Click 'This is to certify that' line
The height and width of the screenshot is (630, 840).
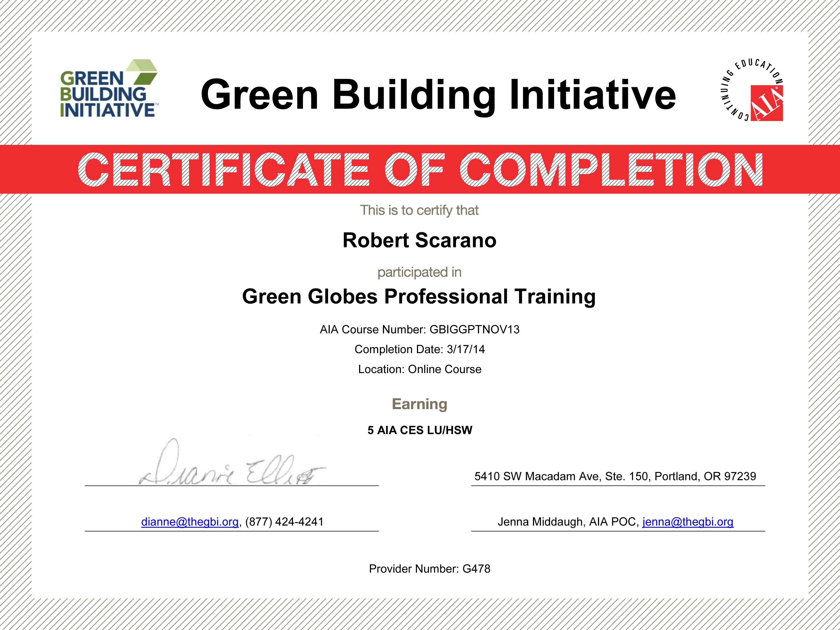[x=419, y=210]
